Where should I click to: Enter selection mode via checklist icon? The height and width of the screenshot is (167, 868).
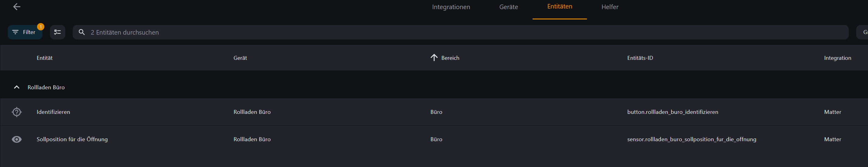(58, 32)
